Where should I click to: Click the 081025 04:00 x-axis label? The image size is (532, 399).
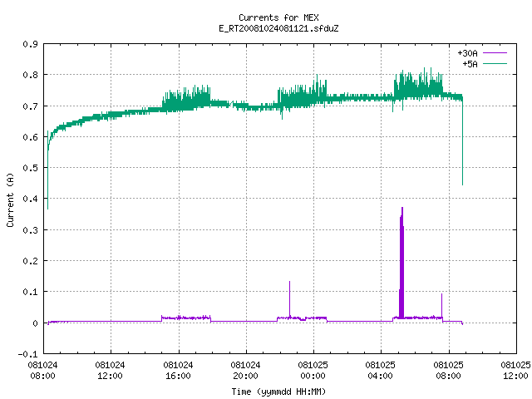coord(381,370)
